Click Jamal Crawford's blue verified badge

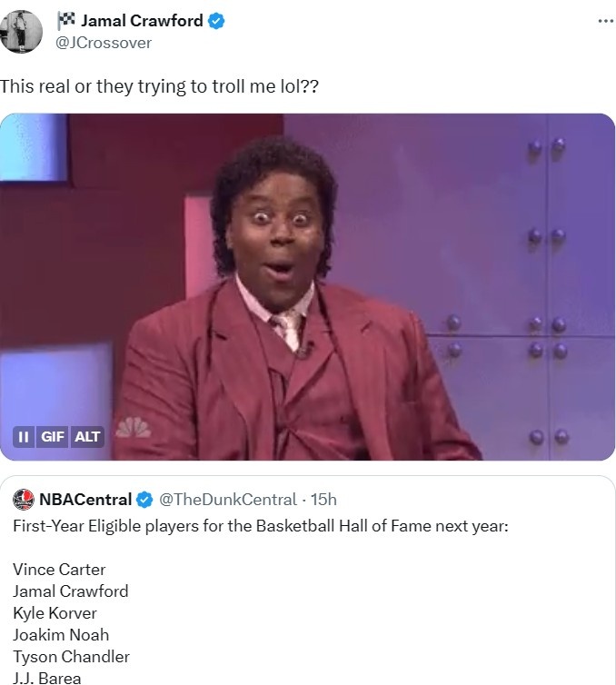[x=216, y=21]
